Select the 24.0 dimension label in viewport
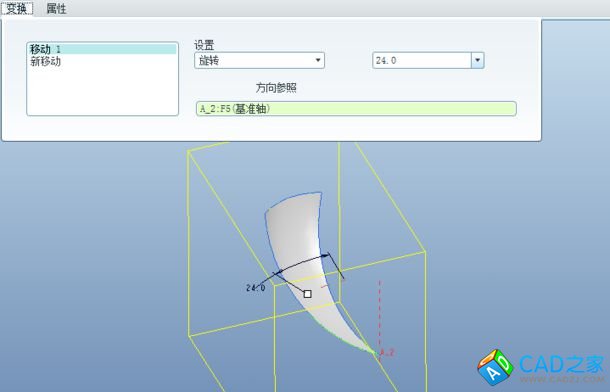This screenshot has height=392, width=610. pyautogui.click(x=256, y=288)
